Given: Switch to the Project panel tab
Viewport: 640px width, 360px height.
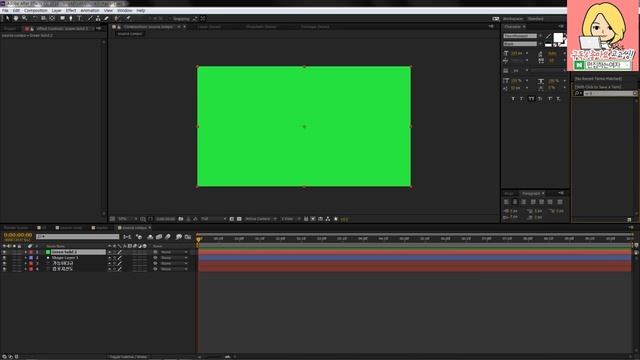Looking at the screenshot, I should click(x=10, y=29).
